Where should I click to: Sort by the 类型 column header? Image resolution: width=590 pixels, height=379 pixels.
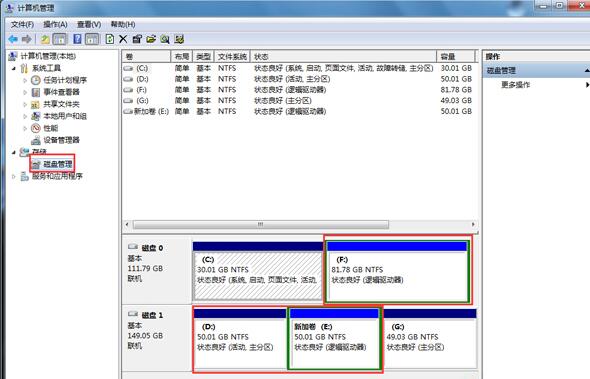tap(204, 56)
